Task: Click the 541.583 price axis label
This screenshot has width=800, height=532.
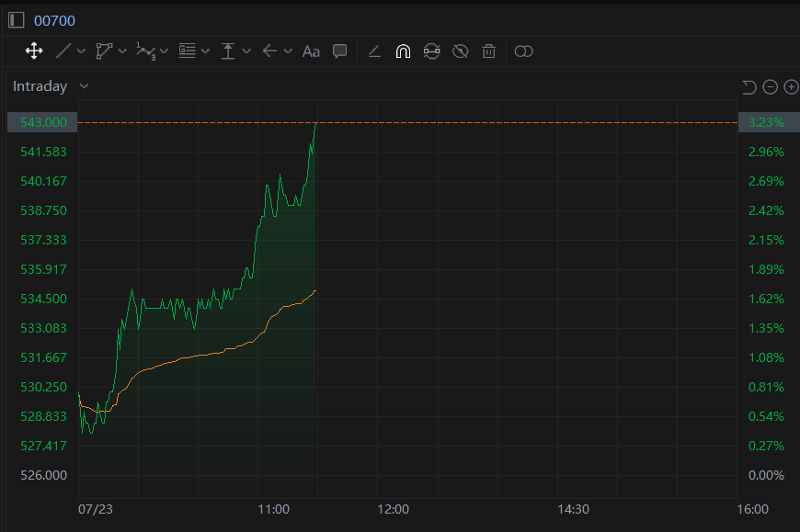Action: coord(43,152)
